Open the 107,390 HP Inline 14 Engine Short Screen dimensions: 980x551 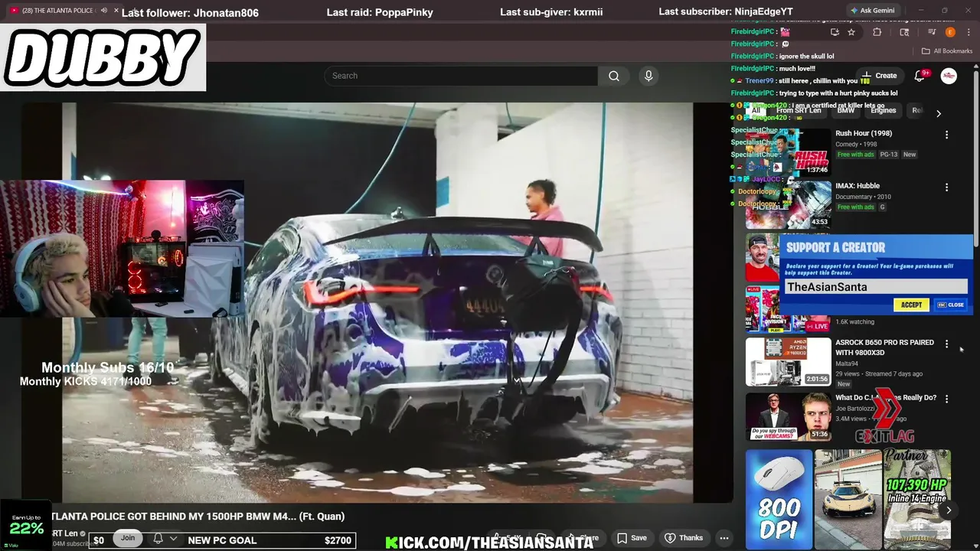(917, 499)
